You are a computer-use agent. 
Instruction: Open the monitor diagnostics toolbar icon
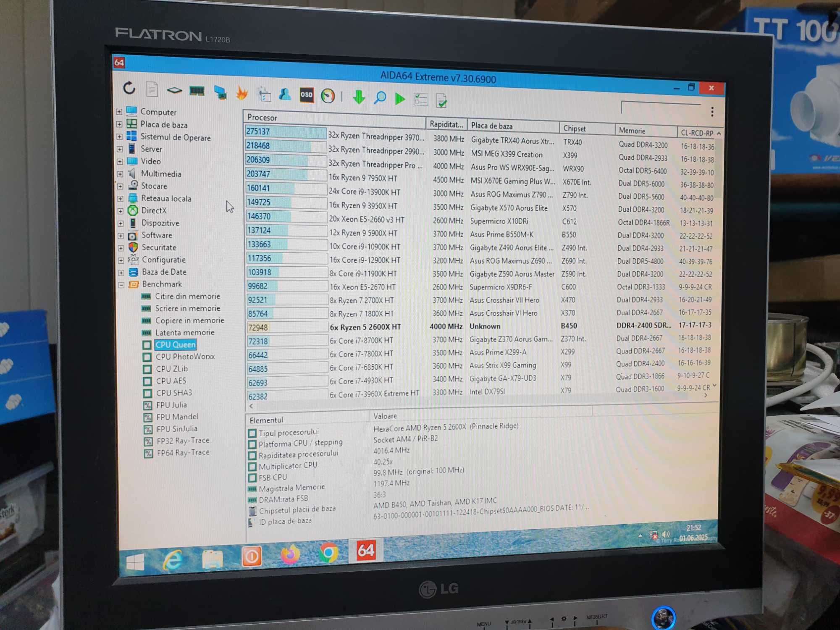220,92
